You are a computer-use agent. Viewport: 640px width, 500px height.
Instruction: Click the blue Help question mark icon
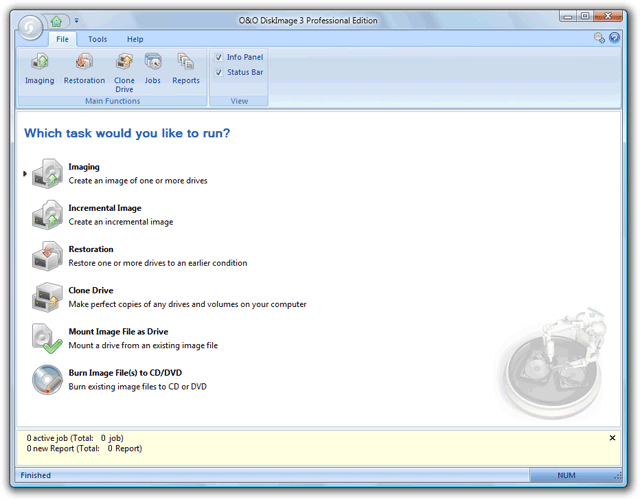coord(614,38)
